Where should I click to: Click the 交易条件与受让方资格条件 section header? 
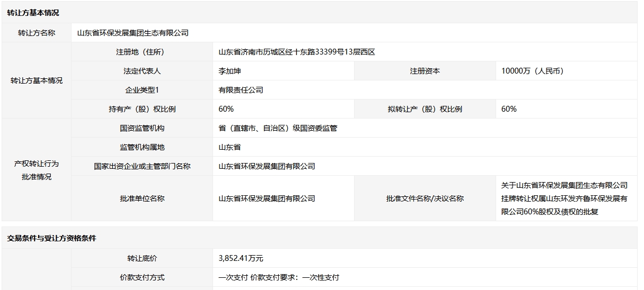click(x=52, y=239)
